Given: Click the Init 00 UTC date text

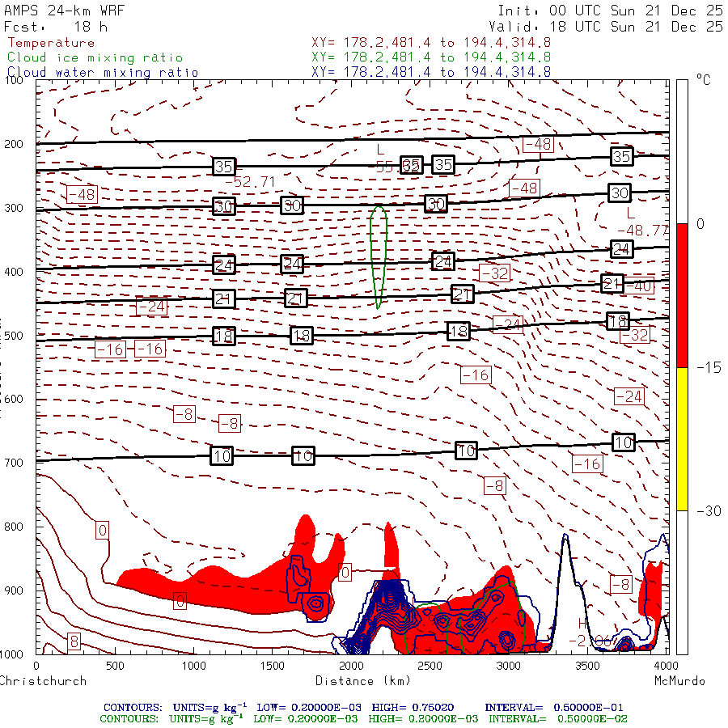Looking at the screenshot, I should (610, 12).
